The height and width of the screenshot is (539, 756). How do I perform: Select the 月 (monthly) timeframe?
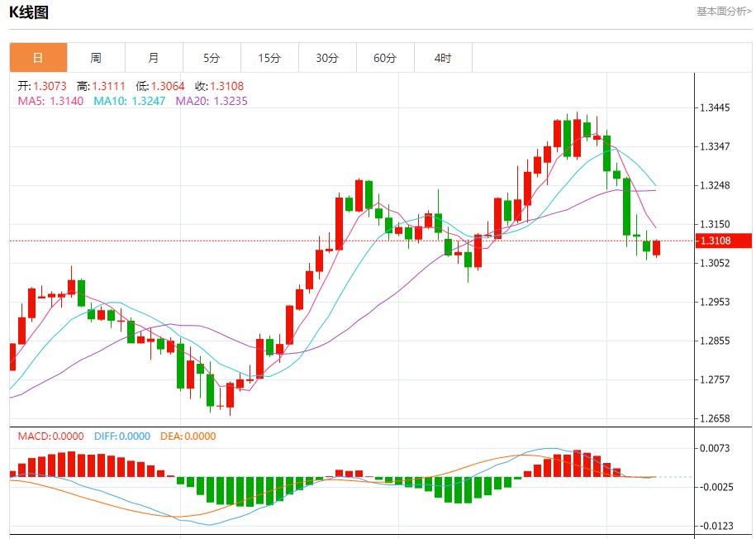pyautogui.click(x=152, y=58)
